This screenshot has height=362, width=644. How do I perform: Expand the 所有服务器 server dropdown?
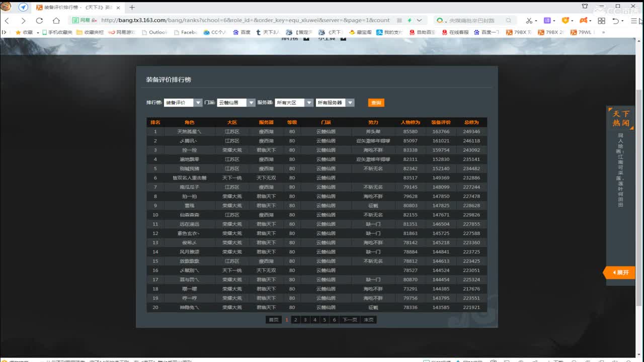335,103
